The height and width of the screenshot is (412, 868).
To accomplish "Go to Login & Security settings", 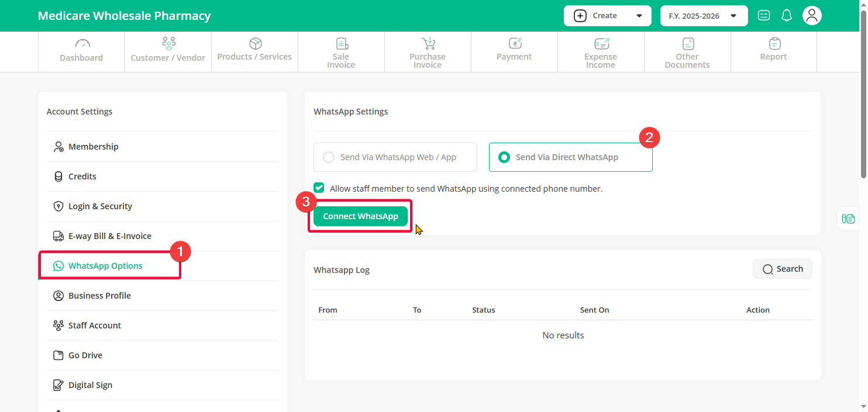I will pyautogui.click(x=100, y=206).
